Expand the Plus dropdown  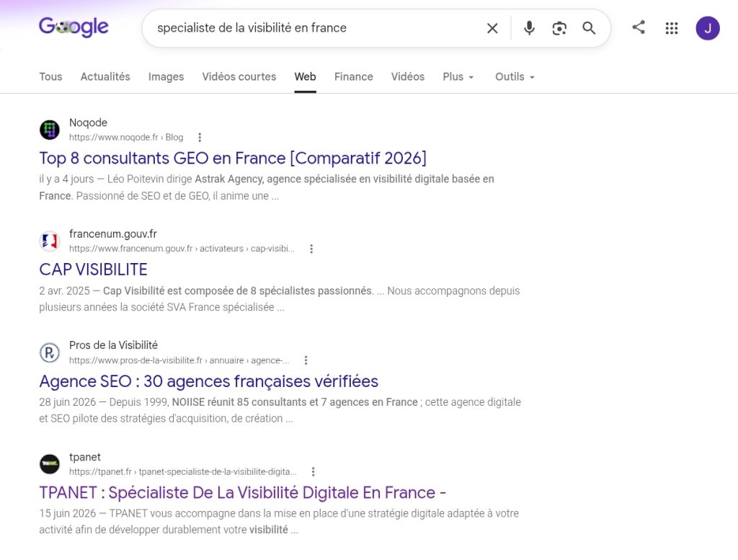[x=458, y=76]
